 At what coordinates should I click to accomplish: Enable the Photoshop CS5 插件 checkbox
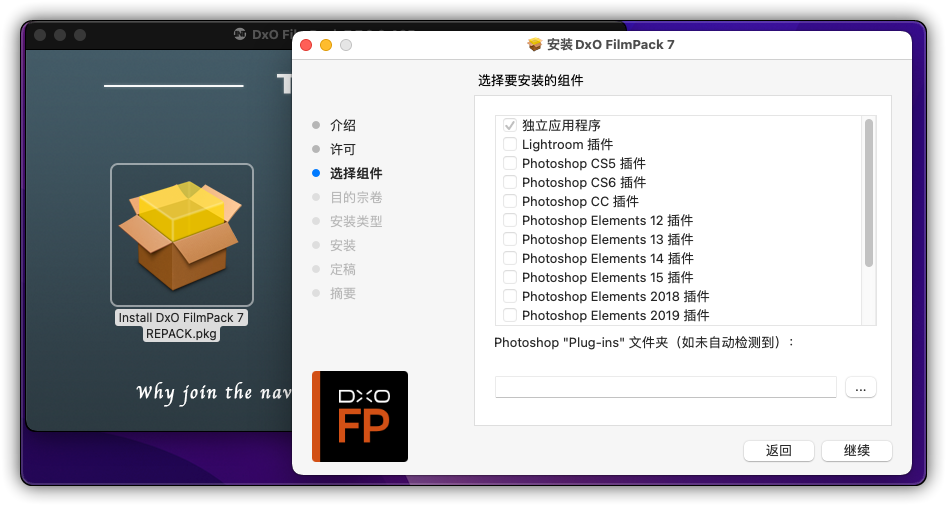click(510, 164)
